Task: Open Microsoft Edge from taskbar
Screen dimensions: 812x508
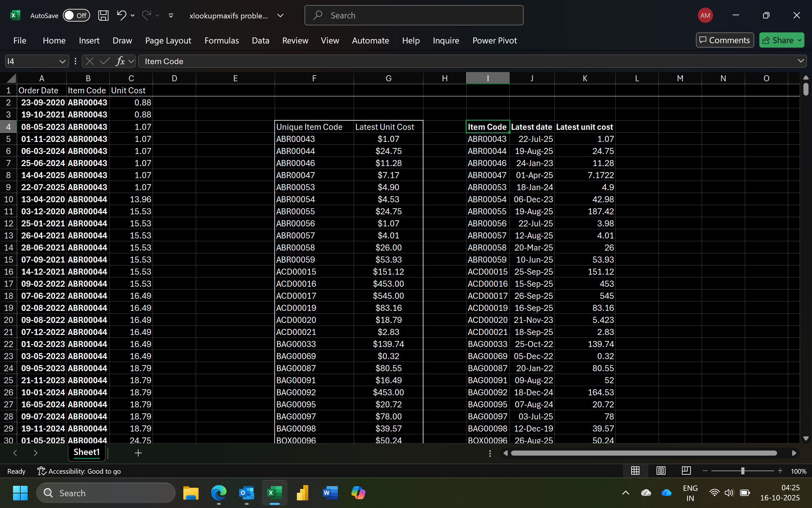Action: tap(219, 493)
